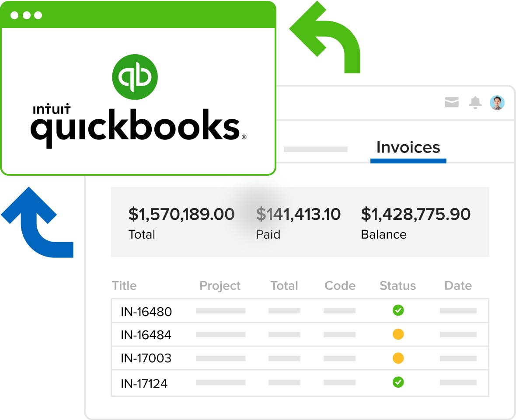The image size is (516, 420).
Task: Open invoice IN-17124
Action: click(x=144, y=384)
